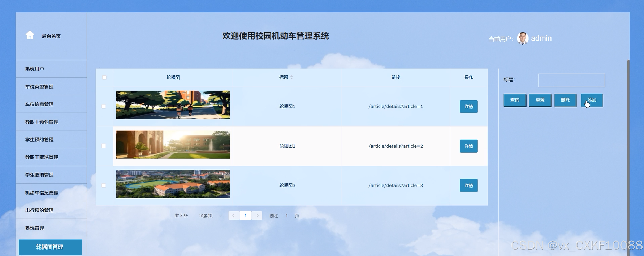The image size is (644, 256).
Task: Select 轮播图管理 in the sidebar
Action: [x=50, y=247]
